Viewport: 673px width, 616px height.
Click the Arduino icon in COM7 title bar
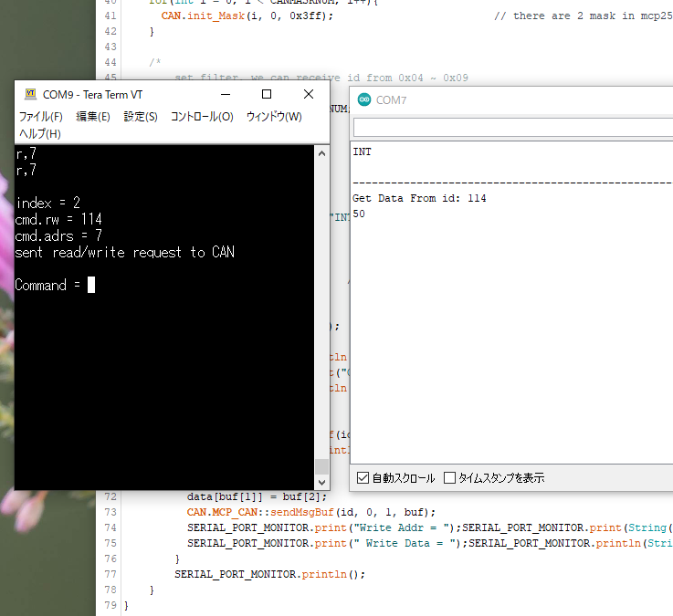[x=364, y=100]
